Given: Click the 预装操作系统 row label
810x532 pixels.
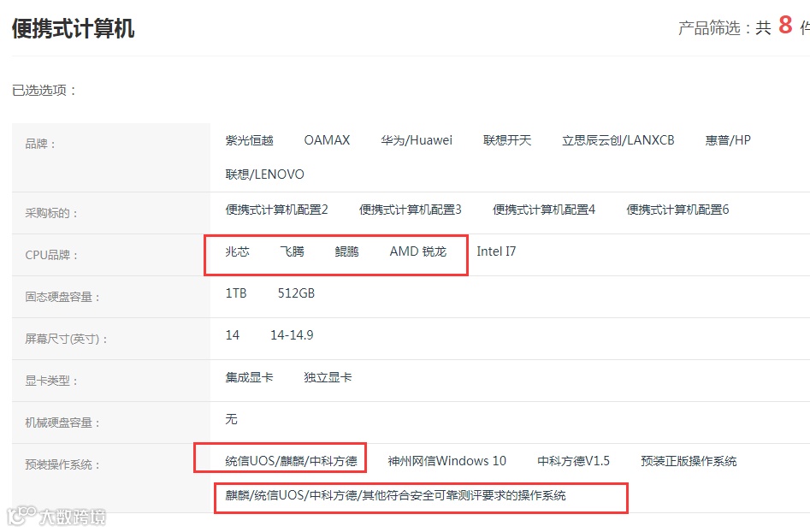Looking at the screenshot, I should click(62, 464).
